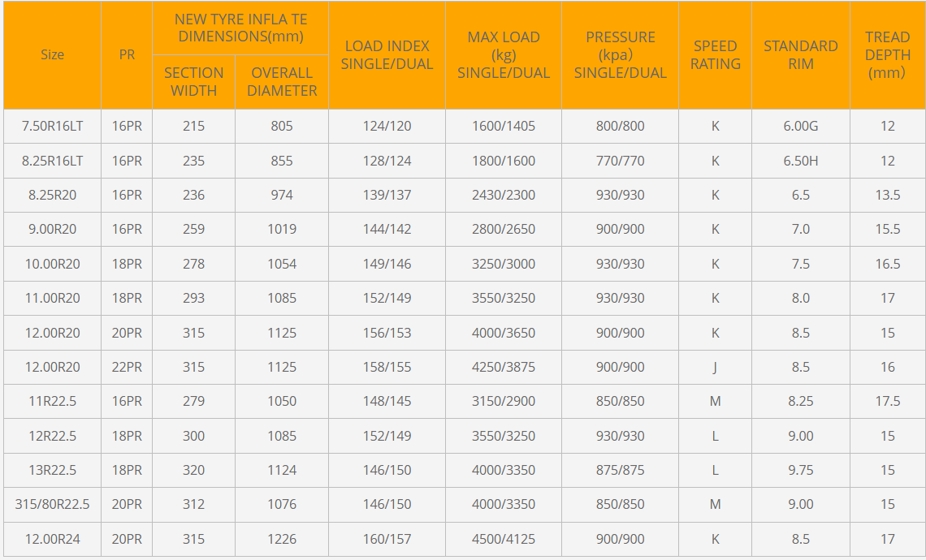The width and height of the screenshot is (926, 560).
Task: Click the STANDARD RIM column header
Action: [800, 55]
